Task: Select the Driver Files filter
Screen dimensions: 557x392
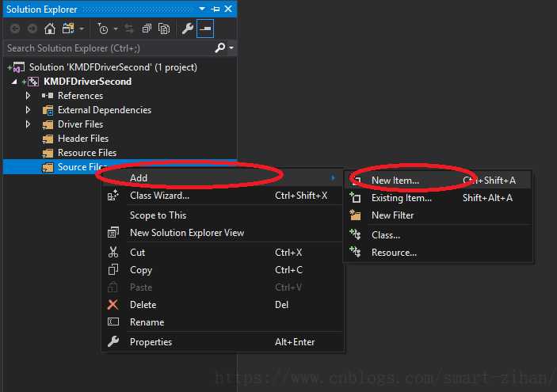Action: 80,124
